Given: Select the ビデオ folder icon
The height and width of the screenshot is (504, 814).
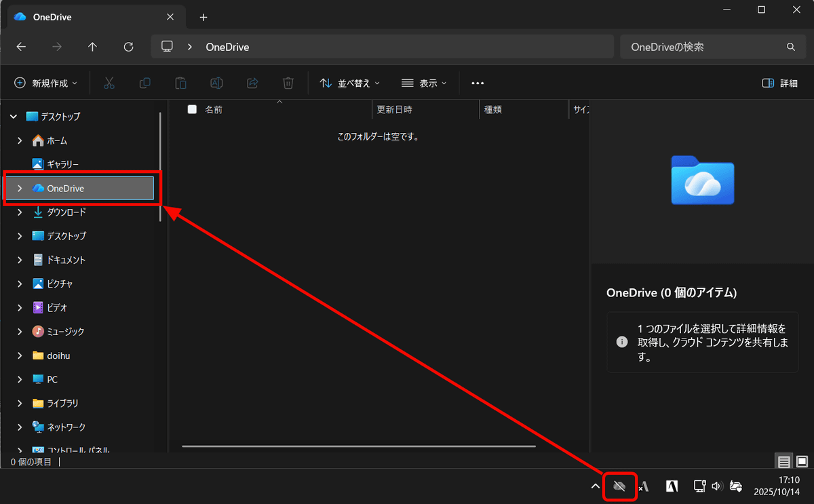Looking at the screenshot, I should click(39, 307).
